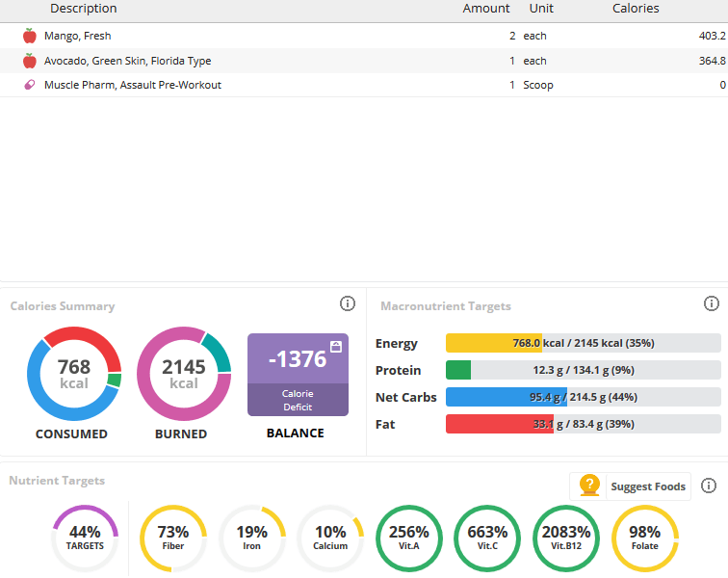Open the Macronutrient Targets info icon
728x578 pixels.
click(712, 304)
